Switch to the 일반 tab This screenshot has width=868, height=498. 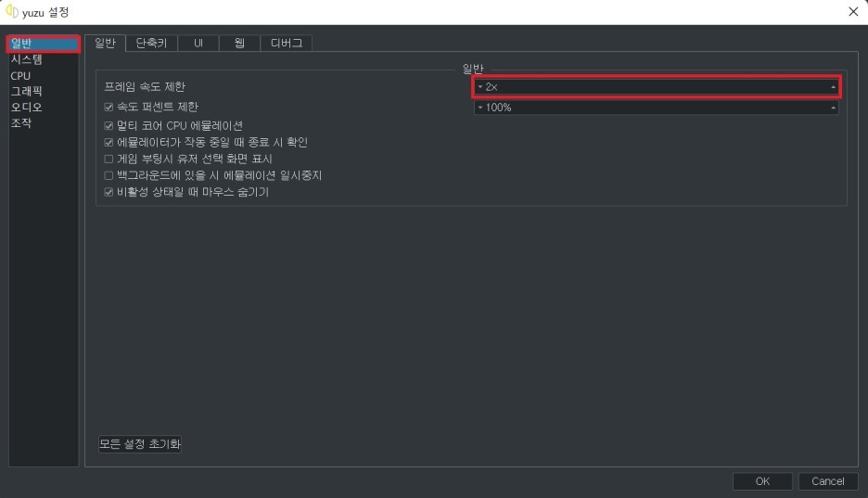[x=105, y=44]
